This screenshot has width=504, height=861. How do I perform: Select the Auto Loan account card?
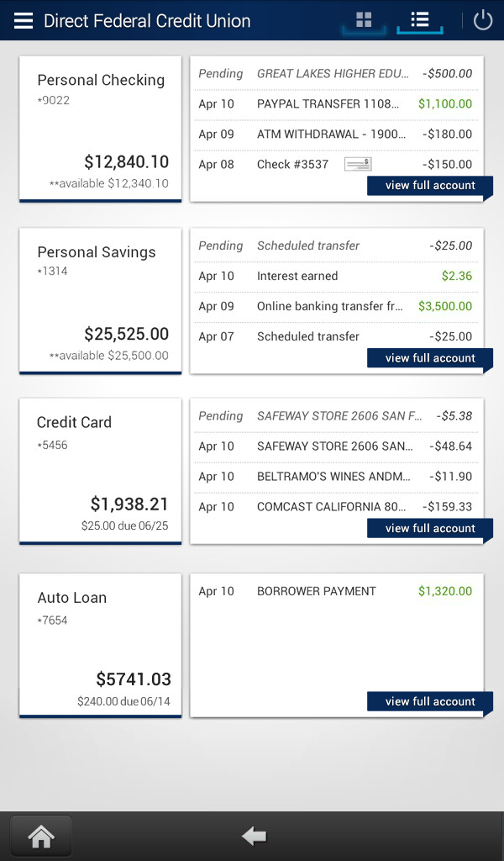click(100, 644)
